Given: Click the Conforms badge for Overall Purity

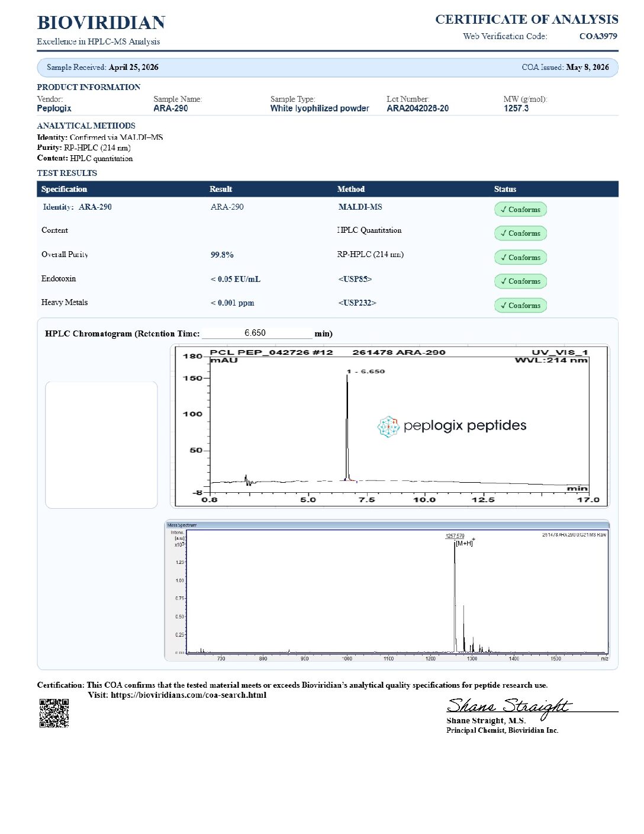Looking at the screenshot, I should (520, 258).
